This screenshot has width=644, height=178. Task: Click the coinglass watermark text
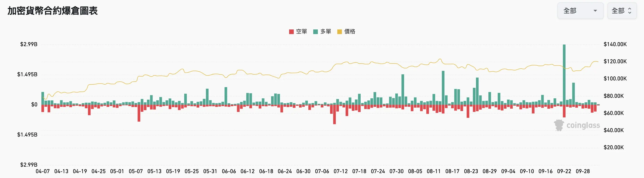pos(583,125)
